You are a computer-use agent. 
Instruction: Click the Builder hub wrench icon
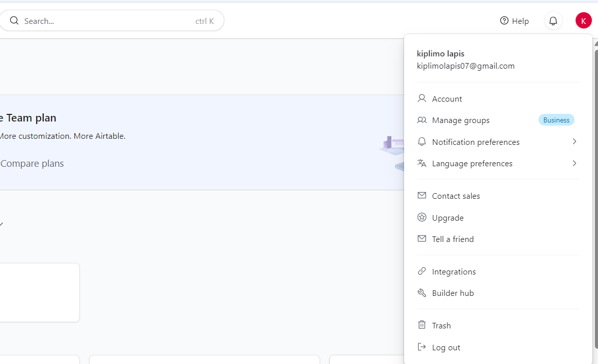click(421, 292)
